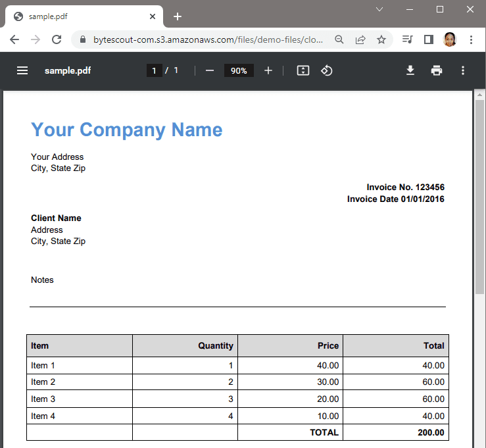Toggle the browser side panel
Image resolution: width=486 pixels, height=448 pixels.
coord(429,39)
